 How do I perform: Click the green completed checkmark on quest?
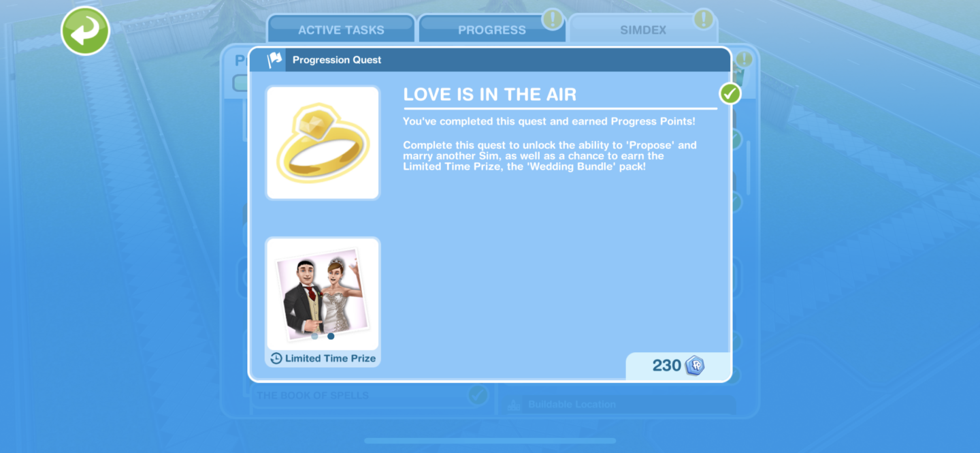pos(730,93)
